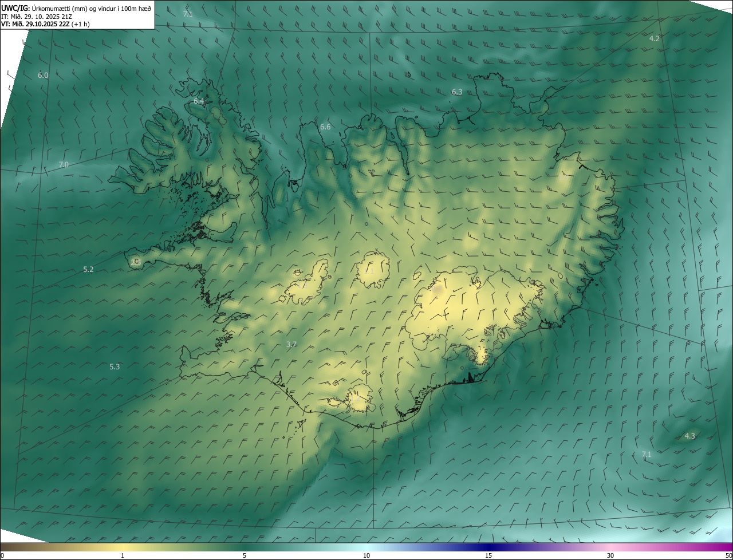The width and height of the screenshot is (733, 560).
Task: Click the 7.0 value label on the map
Action: [64, 164]
